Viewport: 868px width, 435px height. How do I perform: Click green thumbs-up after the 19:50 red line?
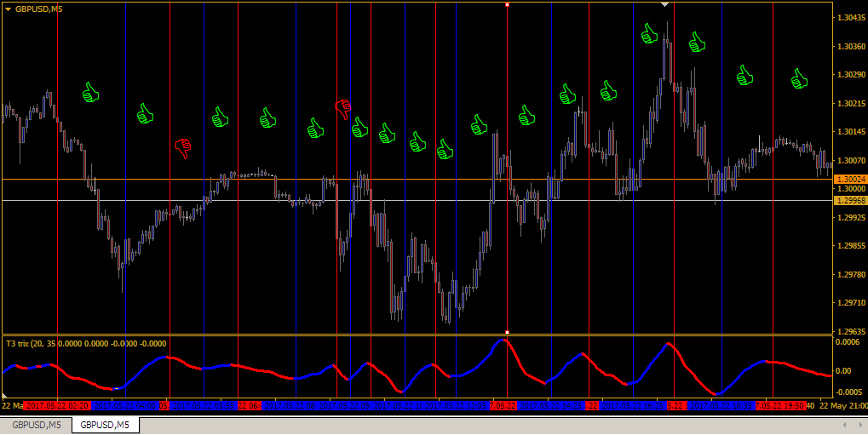[799, 78]
